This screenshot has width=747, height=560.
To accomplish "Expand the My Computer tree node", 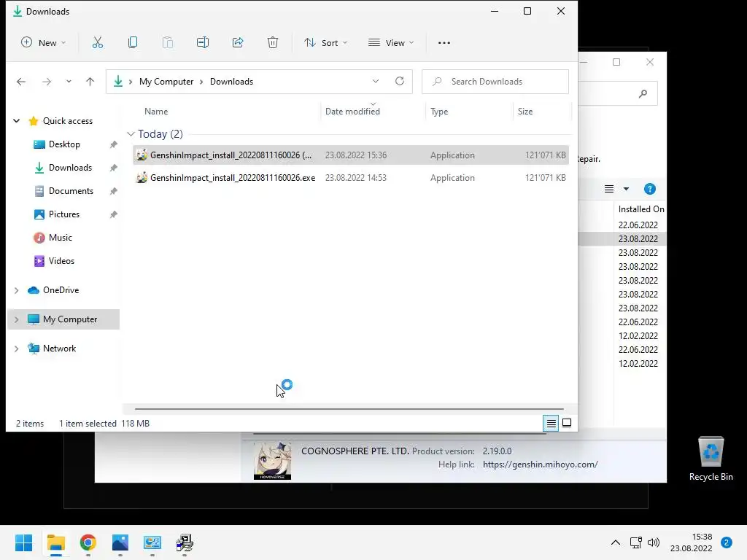I will click(17, 319).
